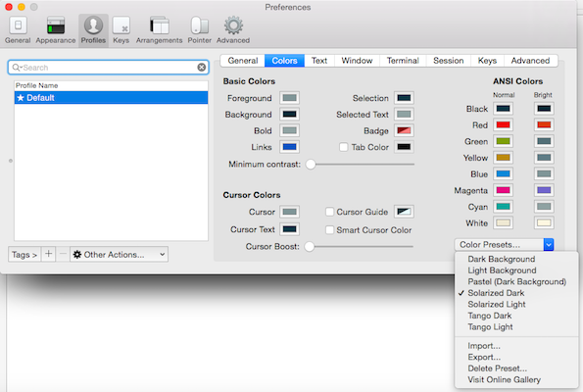Select the Import... menu entry

(484, 346)
